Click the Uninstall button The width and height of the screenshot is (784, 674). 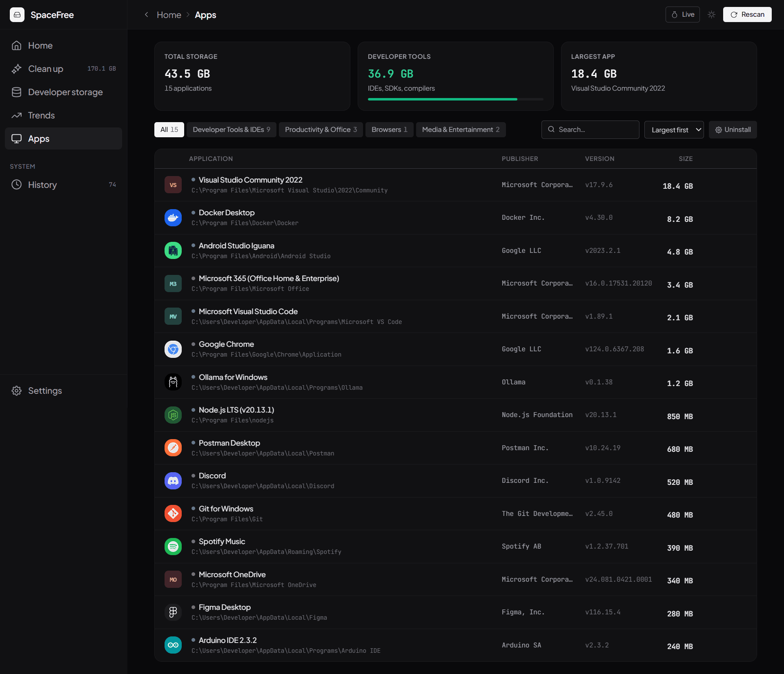coord(733,129)
